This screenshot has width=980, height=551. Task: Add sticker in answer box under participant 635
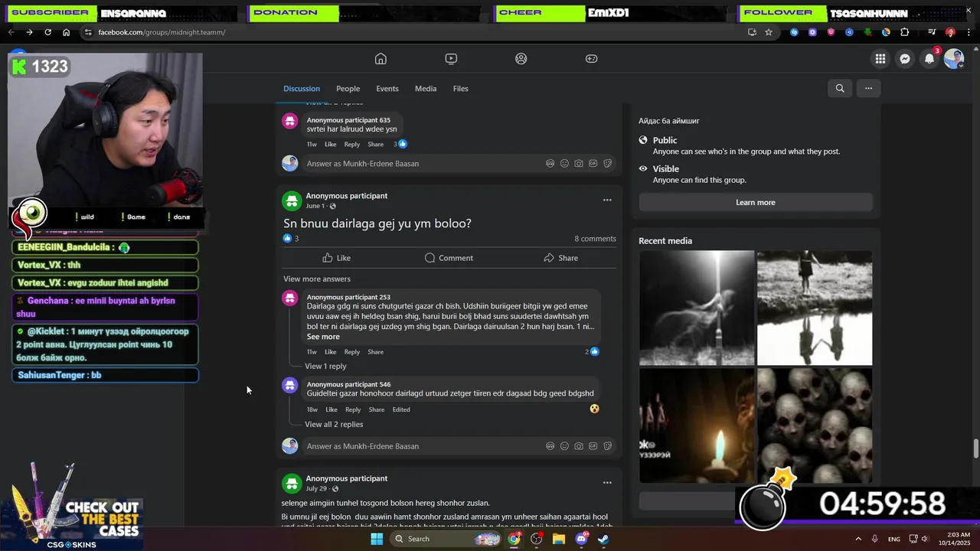point(607,163)
